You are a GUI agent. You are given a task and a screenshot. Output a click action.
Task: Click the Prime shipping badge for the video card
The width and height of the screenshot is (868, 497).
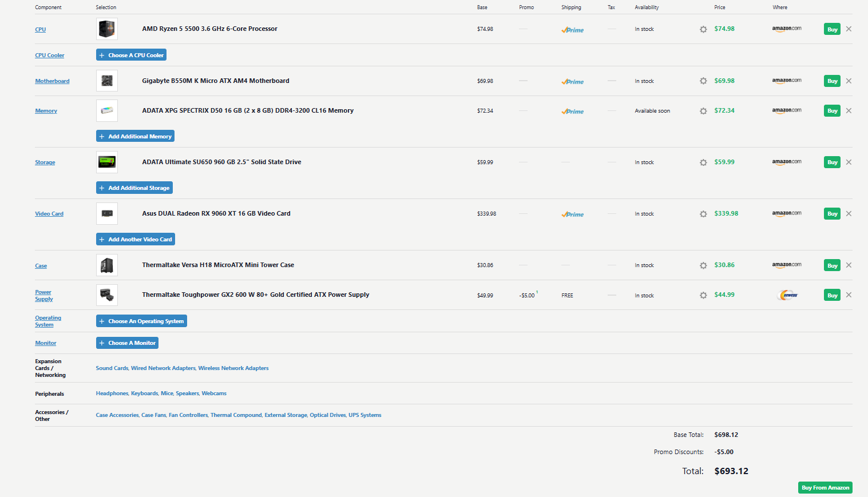pos(572,214)
